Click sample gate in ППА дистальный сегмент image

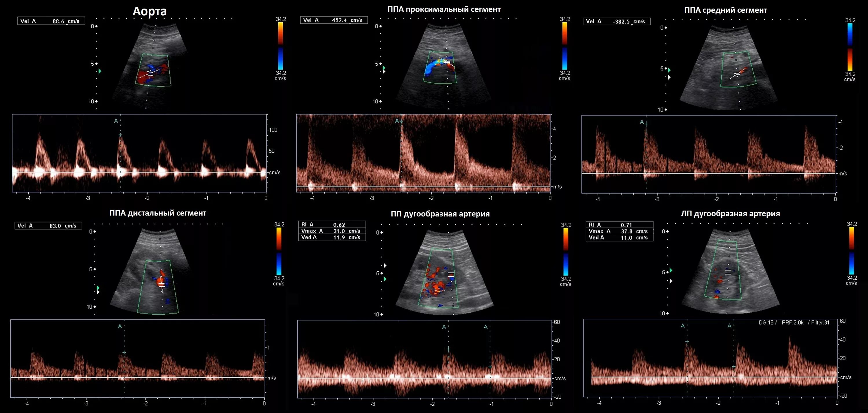162,285
